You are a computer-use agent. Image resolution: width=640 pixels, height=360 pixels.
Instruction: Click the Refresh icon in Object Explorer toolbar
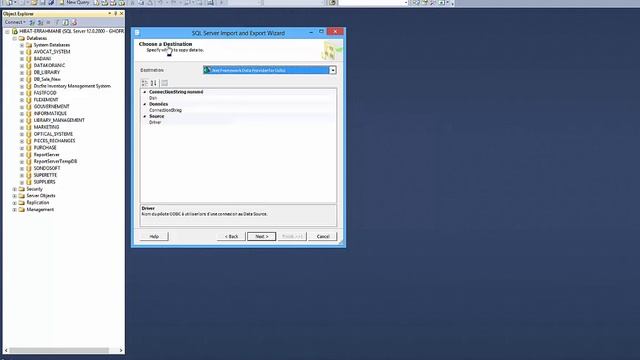coord(66,22)
